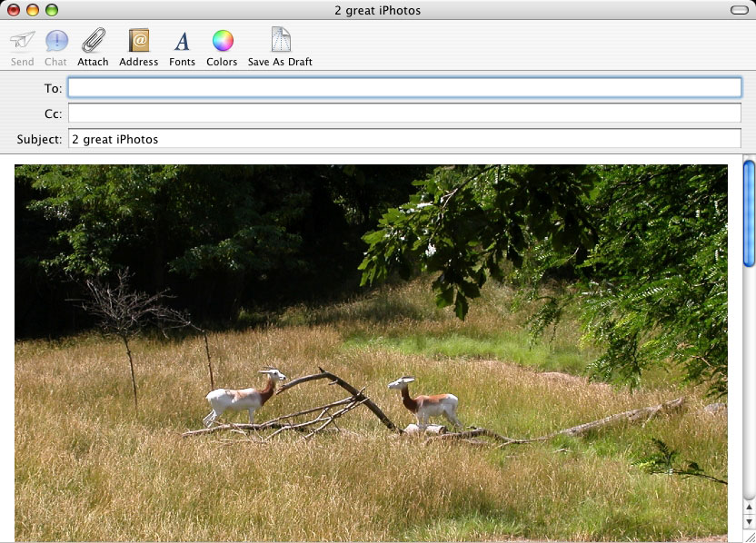Close the message window with the red button

(13, 10)
